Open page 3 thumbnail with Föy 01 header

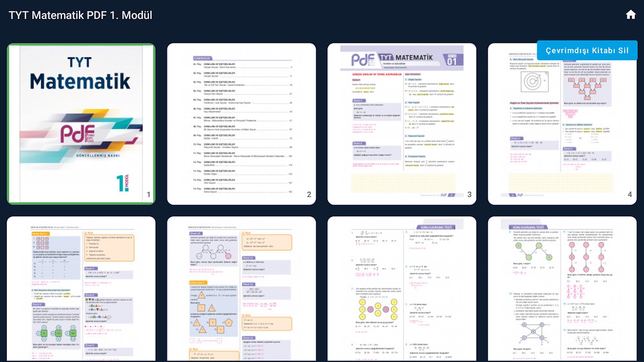[402, 124]
